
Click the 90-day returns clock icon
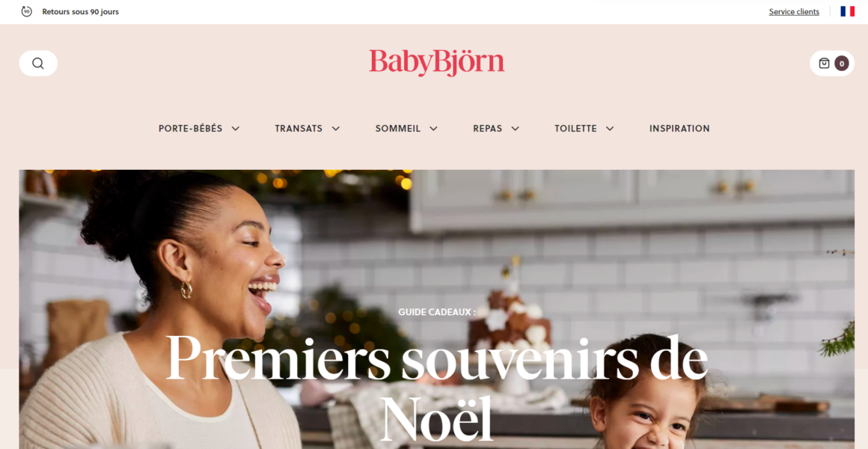[27, 12]
